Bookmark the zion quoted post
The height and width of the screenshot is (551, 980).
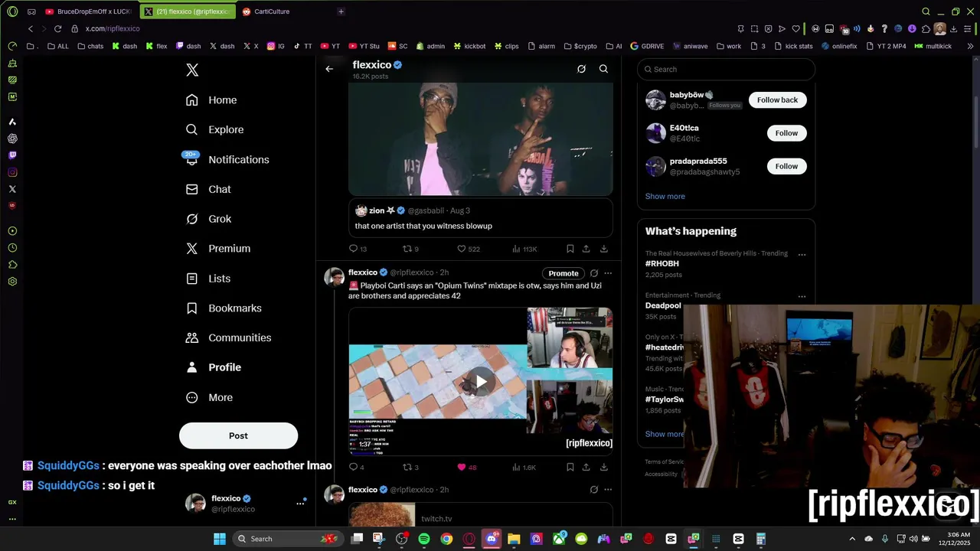point(570,249)
